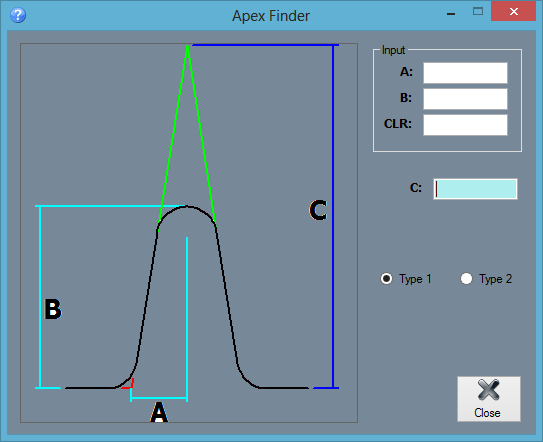Click the X icon on Close button

488,390
